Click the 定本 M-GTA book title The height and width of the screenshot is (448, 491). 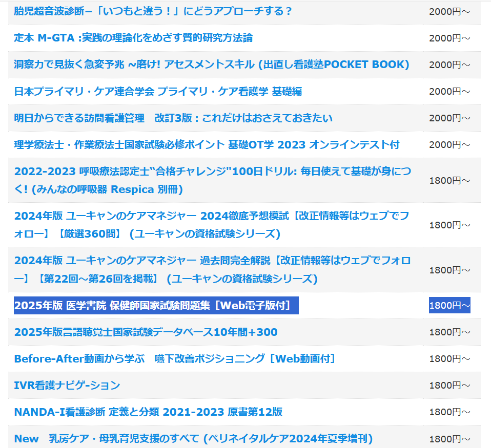[x=133, y=38]
